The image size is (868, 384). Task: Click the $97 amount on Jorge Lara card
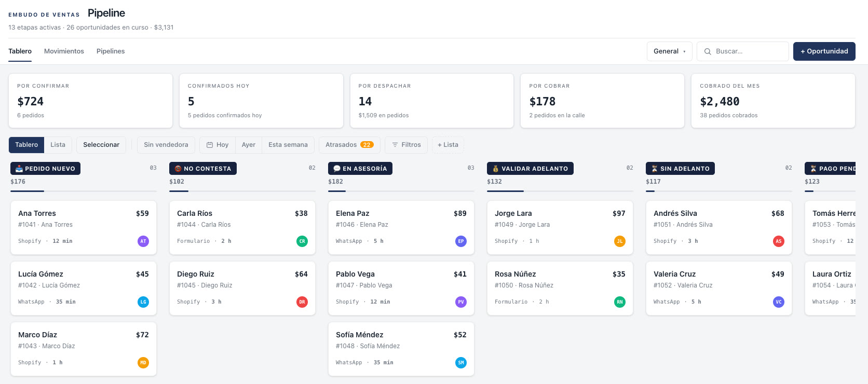619,213
